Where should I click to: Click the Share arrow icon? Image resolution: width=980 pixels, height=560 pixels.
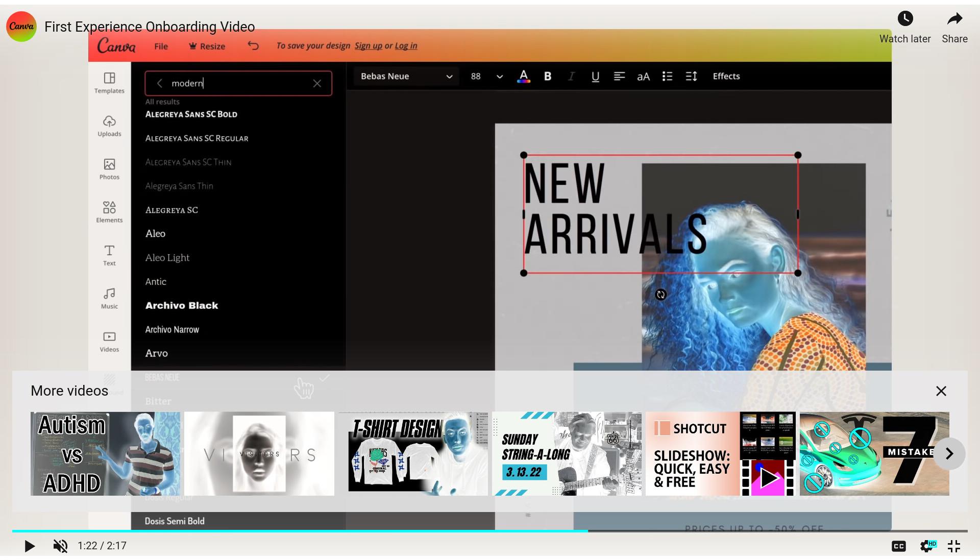click(x=954, y=19)
